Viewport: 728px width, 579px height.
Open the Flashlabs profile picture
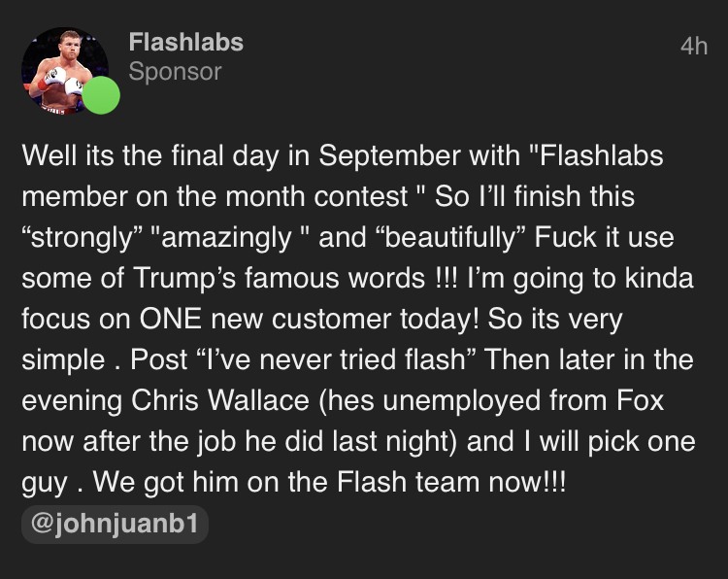pyautogui.click(x=62, y=71)
